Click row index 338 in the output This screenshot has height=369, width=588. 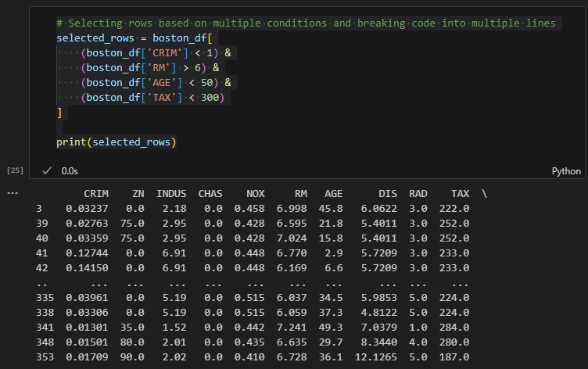(45, 313)
